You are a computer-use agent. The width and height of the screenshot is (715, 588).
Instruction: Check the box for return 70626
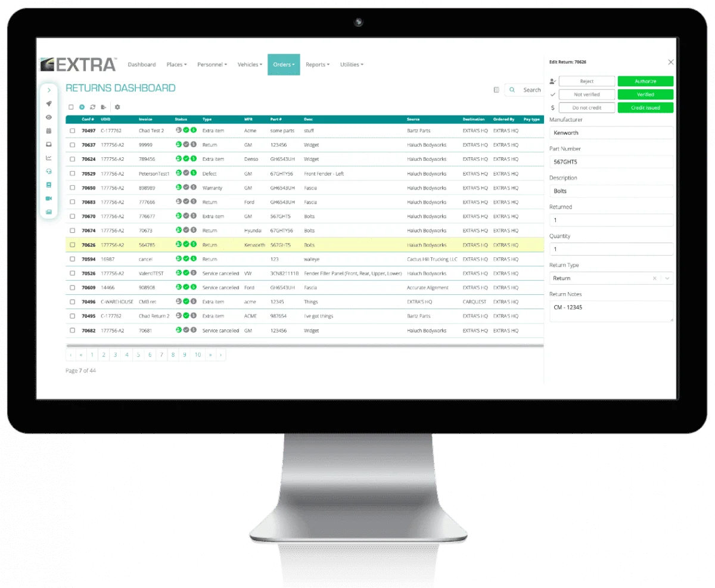pyautogui.click(x=72, y=244)
